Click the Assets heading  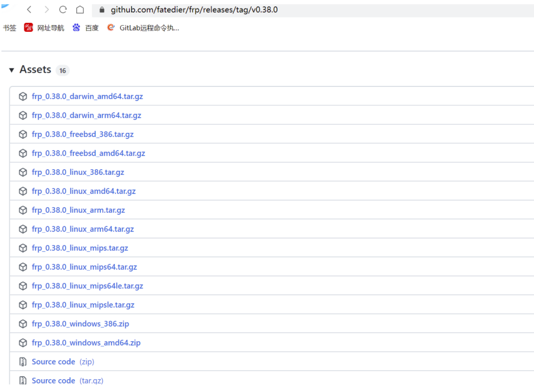(x=36, y=70)
